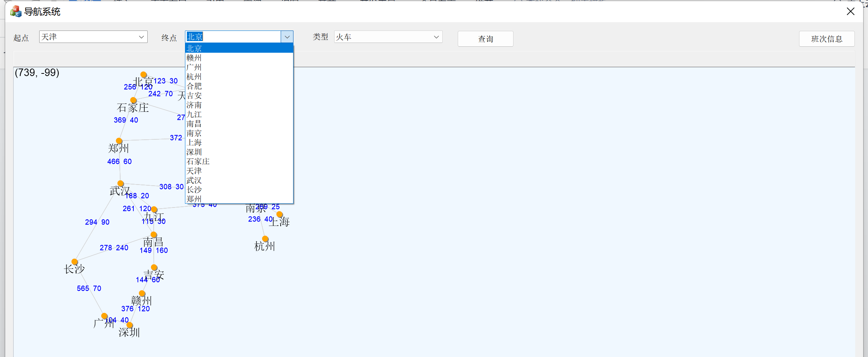The height and width of the screenshot is (357, 868).
Task: Click the 长沙 map label
Action: (74, 269)
